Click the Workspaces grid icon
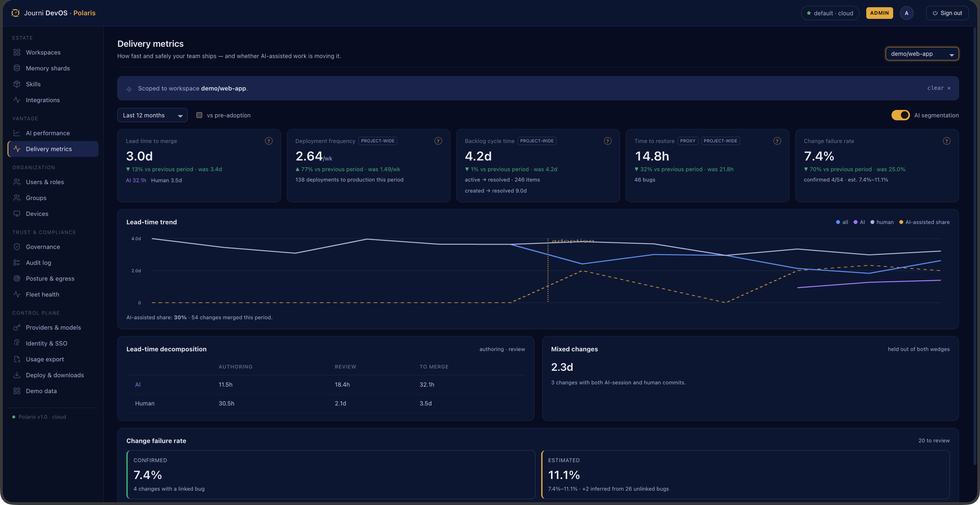Screen dimensions: 980x505 point(17,52)
